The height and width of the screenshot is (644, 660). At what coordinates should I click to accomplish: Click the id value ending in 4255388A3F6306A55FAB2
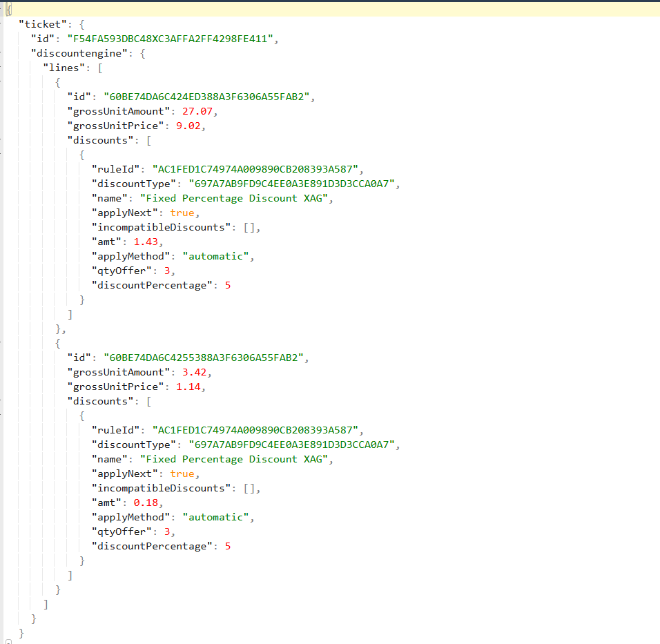tap(202, 358)
